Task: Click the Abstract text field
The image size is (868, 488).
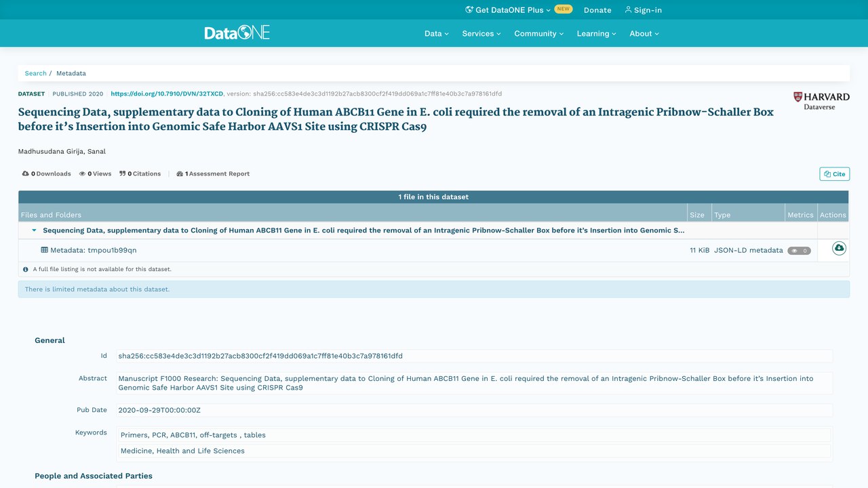Action: 474,383
